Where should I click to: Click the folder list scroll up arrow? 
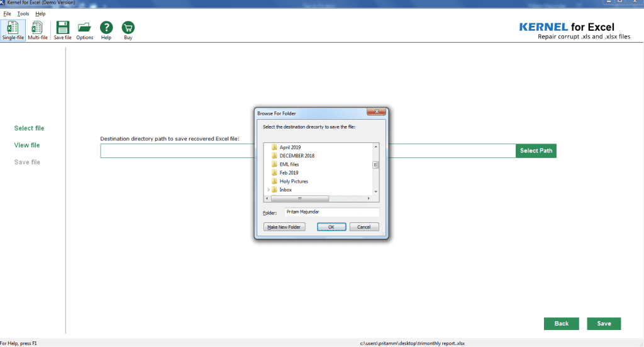tap(376, 147)
